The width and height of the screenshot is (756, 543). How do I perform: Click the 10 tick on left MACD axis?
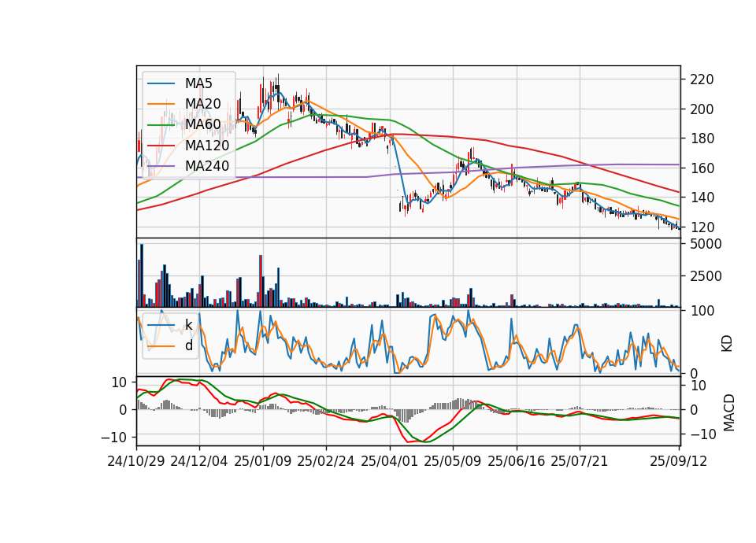pyautogui.click(x=119, y=383)
